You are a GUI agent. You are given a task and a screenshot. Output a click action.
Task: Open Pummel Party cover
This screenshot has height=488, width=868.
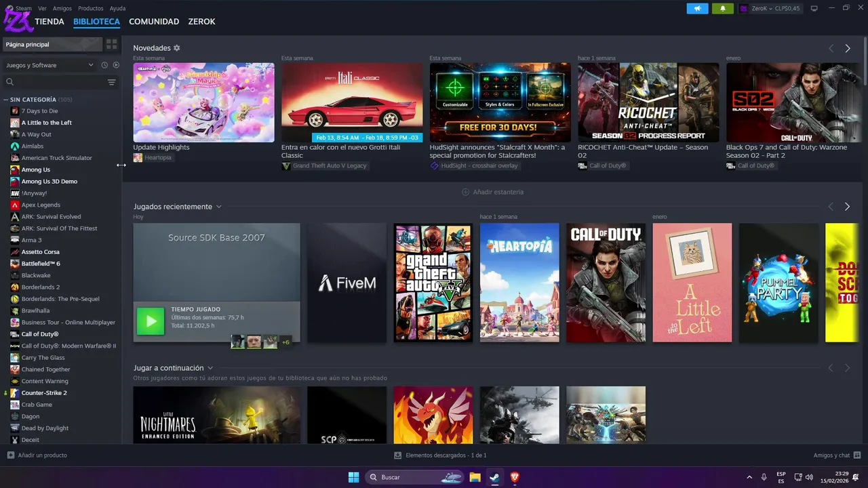(778, 283)
